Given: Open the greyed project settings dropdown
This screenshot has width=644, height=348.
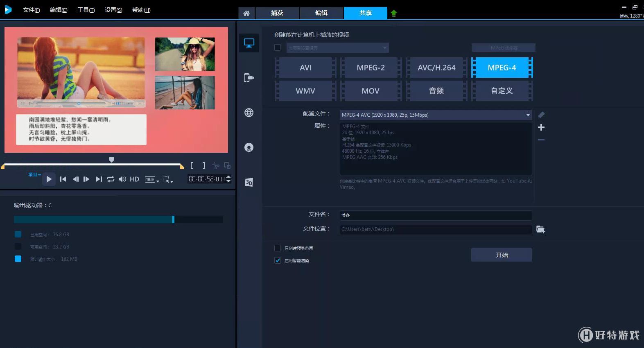Looking at the screenshot, I should (x=337, y=48).
